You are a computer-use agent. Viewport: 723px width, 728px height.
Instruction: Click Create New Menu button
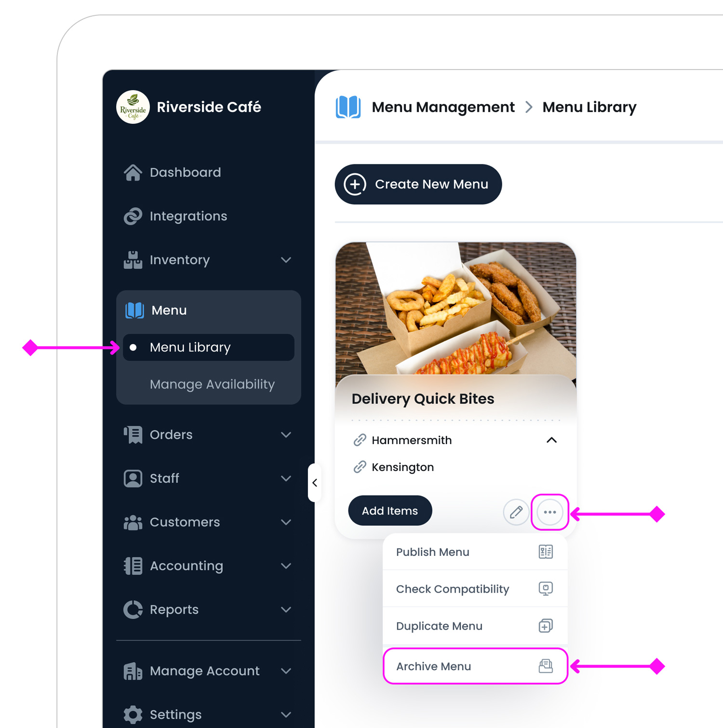(418, 184)
